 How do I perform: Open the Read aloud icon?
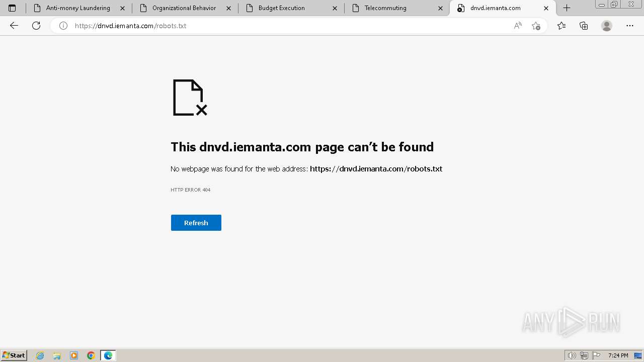[x=518, y=26]
